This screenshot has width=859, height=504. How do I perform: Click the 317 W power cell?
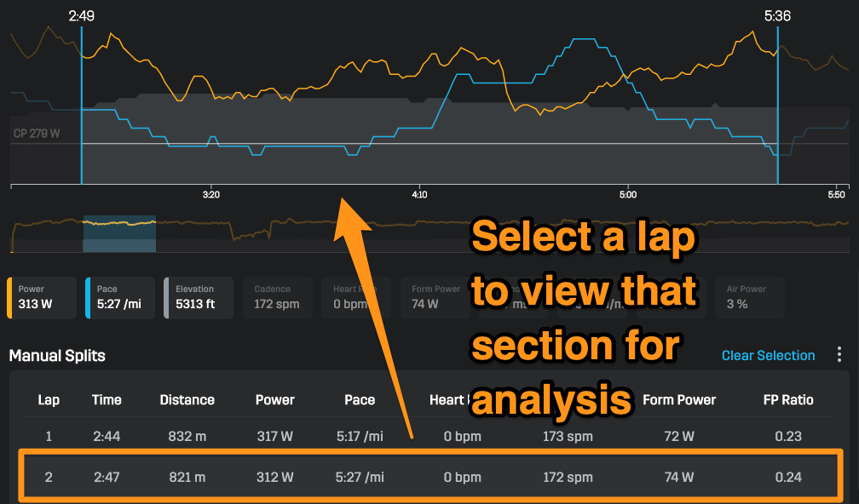275,436
